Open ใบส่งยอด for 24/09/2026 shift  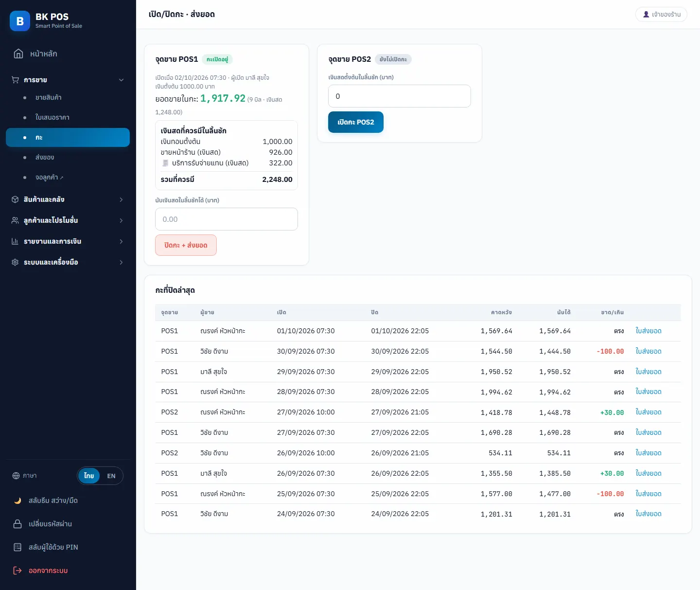tap(648, 514)
